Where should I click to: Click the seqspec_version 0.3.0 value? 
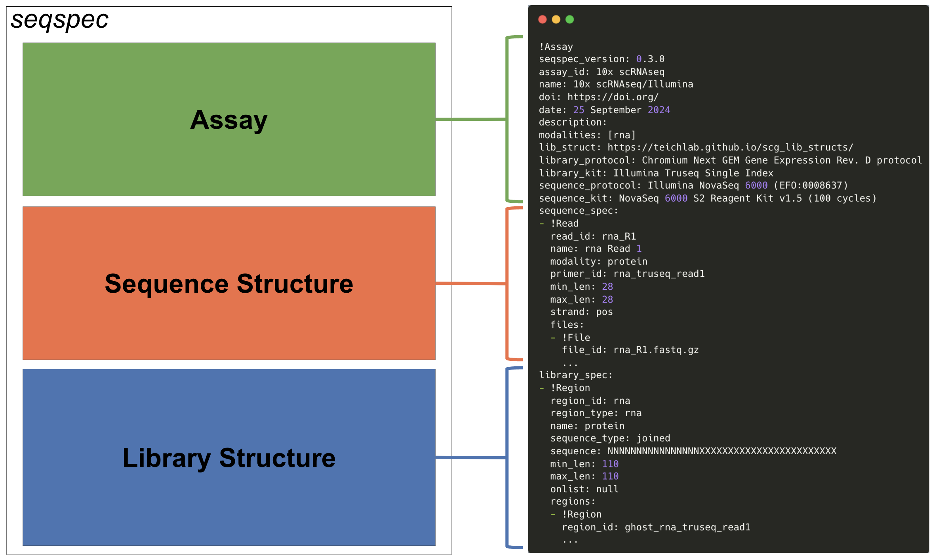[650, 59]
